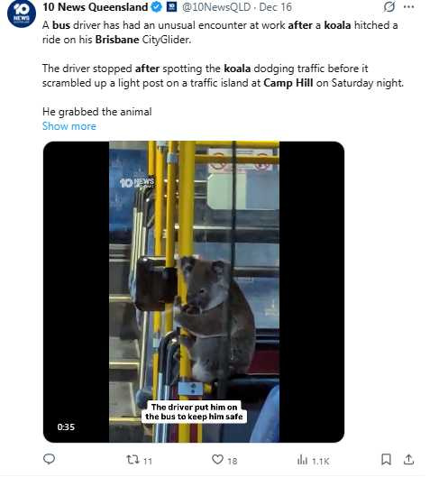The image size is (448, 477).
Task: Expand tweet text with Show more
Action: pyautogui.click(x=69, y=126)
